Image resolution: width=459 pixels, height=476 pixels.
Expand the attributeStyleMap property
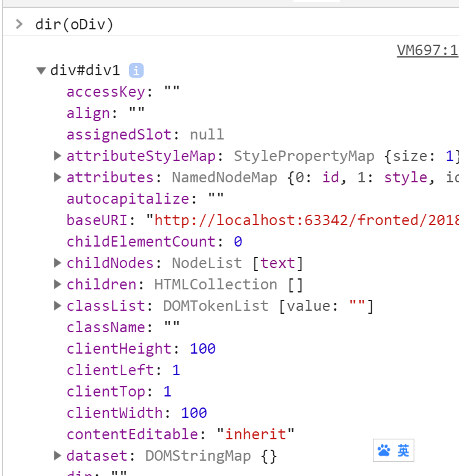click(x=57, y=156)
